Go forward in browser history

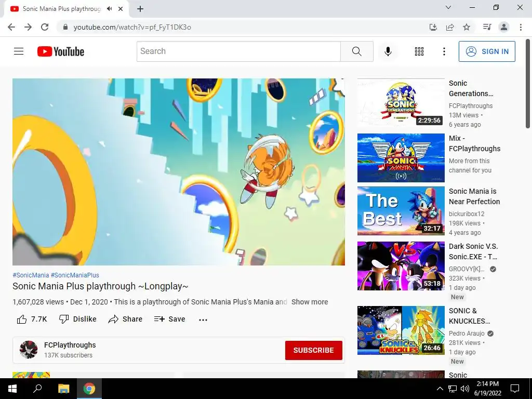(x=28, y=27)
